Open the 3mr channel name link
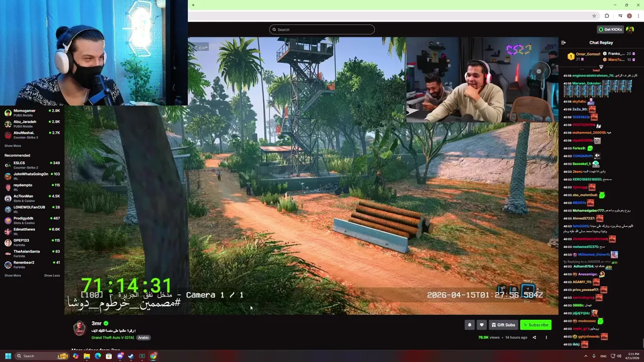The width and height of the screenshot is (644, 362). pyautogui.click(x=97, y=323)
